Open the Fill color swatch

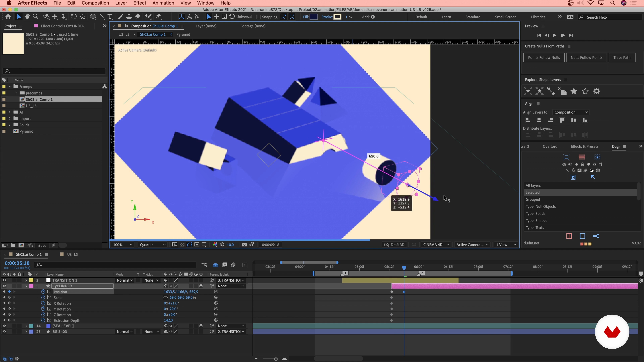pyautogui.click(x=313, y=17)
